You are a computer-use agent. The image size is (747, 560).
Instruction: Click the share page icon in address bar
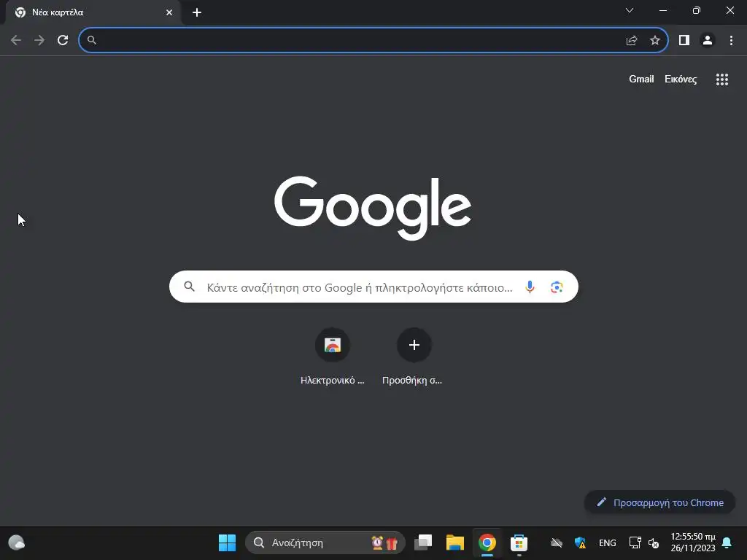(632, 41)
